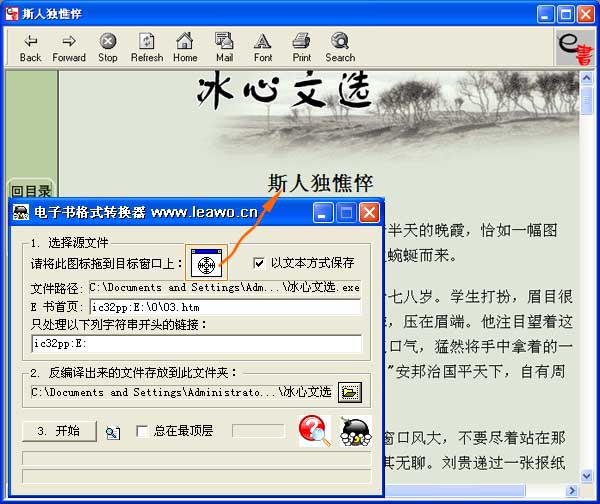Click the small icon beside the 开始 button

(113, 432)
